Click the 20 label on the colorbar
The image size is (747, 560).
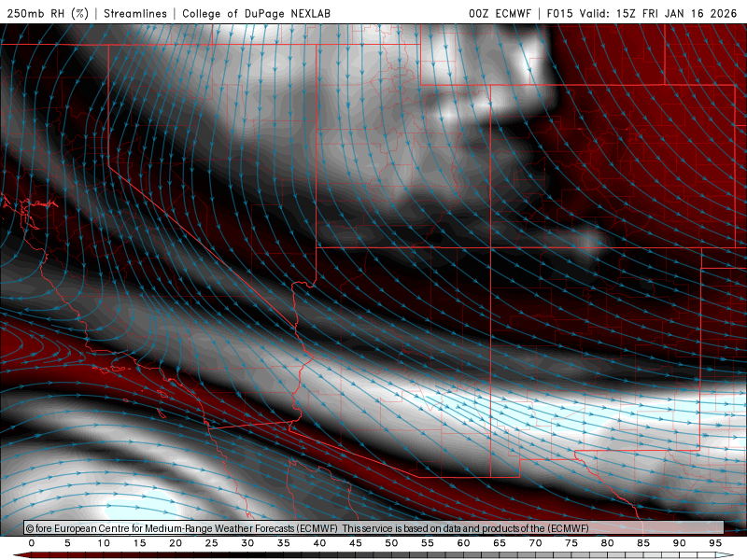176,543
